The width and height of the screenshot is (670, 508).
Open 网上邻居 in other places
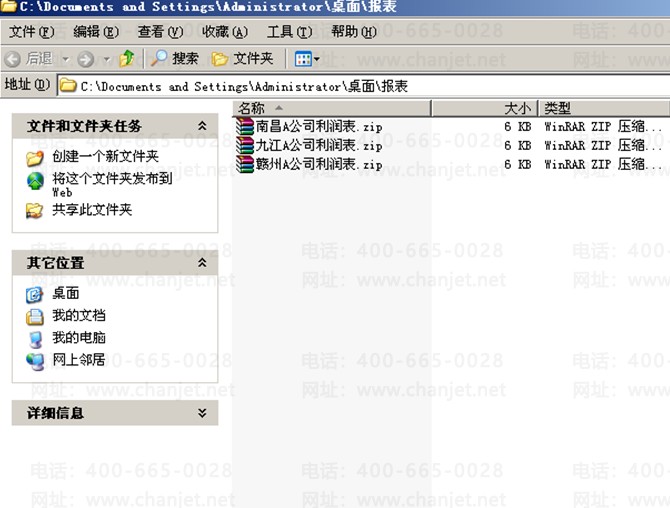click(x=78, y=360)
